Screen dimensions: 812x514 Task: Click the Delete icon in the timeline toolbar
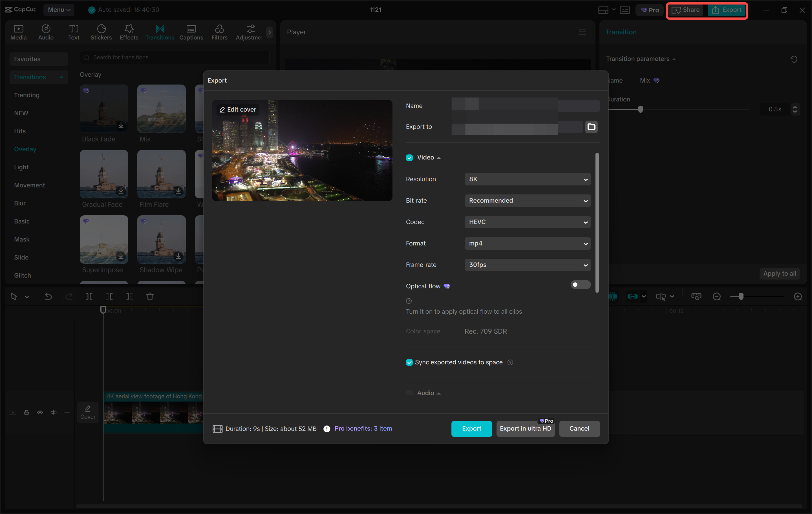(150, 296)
